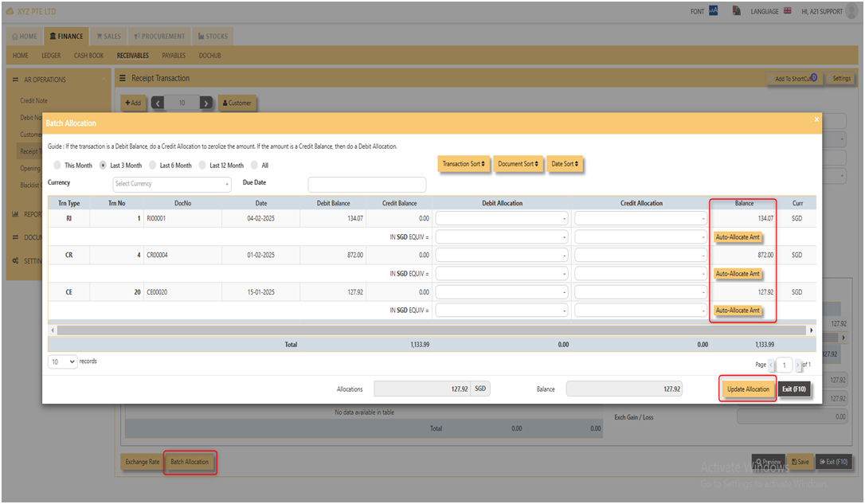Click Auto-Allocate Amt for RI00001 row
Viewport: 865px width, 504px height.
coord(738,237)
